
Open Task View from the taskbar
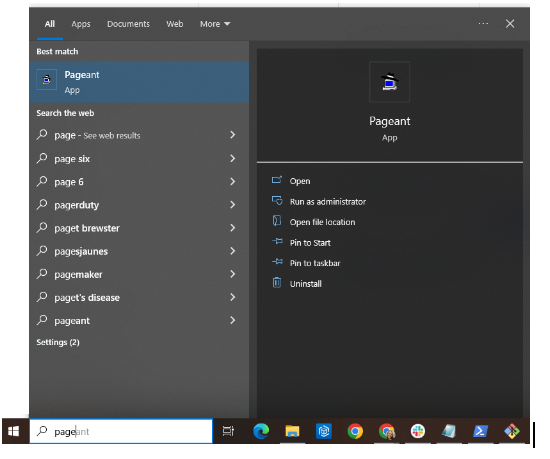click(x=228, y=431)
